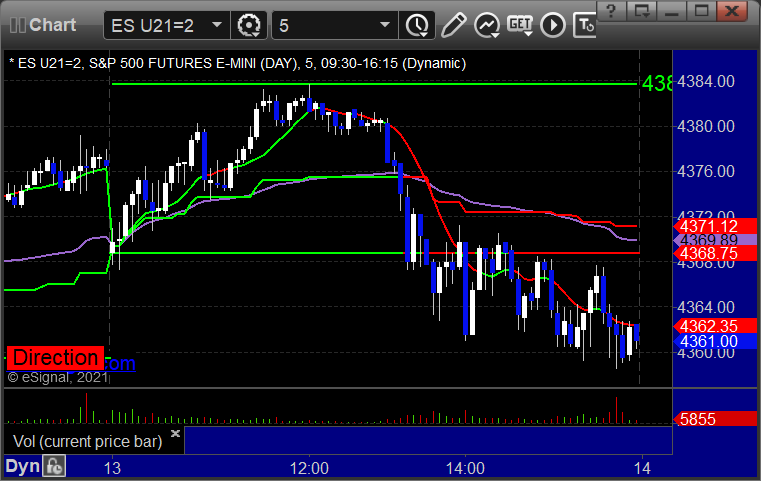Click the chart title text ES U21=2 S&P 500
The image size is (761, 481).
click(x=238, y=64)
